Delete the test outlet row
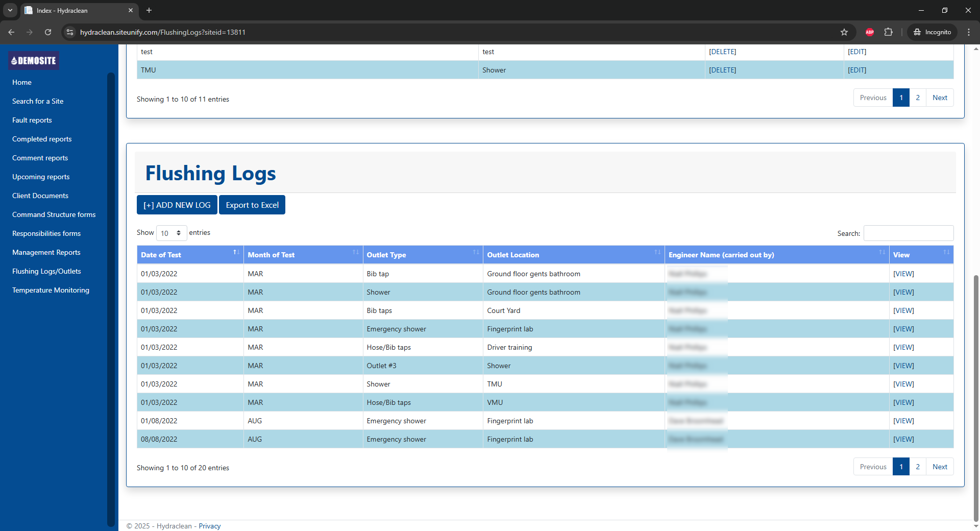This screenshot has height=531, width=980. tap(722, 52)
